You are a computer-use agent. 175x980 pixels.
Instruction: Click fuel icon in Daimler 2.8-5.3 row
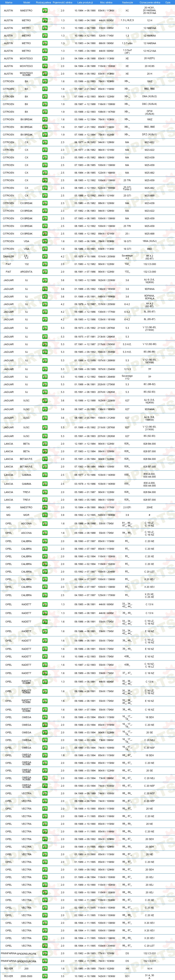coord(45,256)
